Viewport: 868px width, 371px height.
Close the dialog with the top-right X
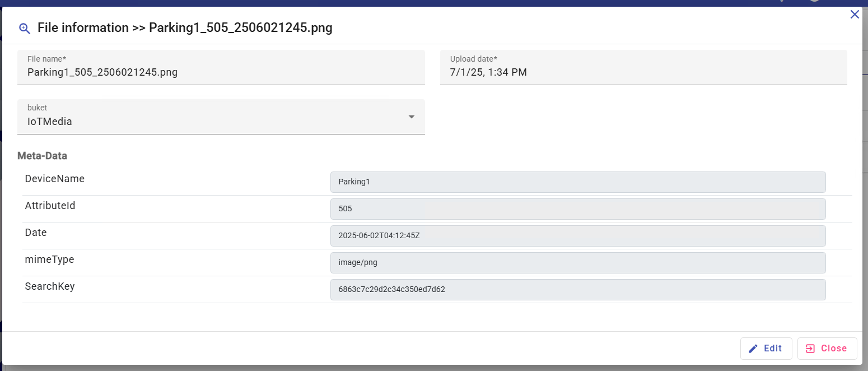pos(855,15)
